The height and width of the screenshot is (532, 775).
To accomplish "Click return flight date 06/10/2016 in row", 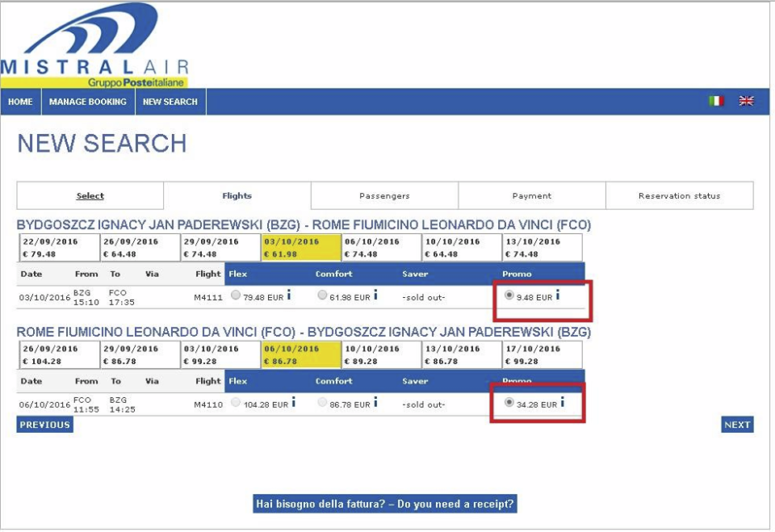I will [44, 405].
